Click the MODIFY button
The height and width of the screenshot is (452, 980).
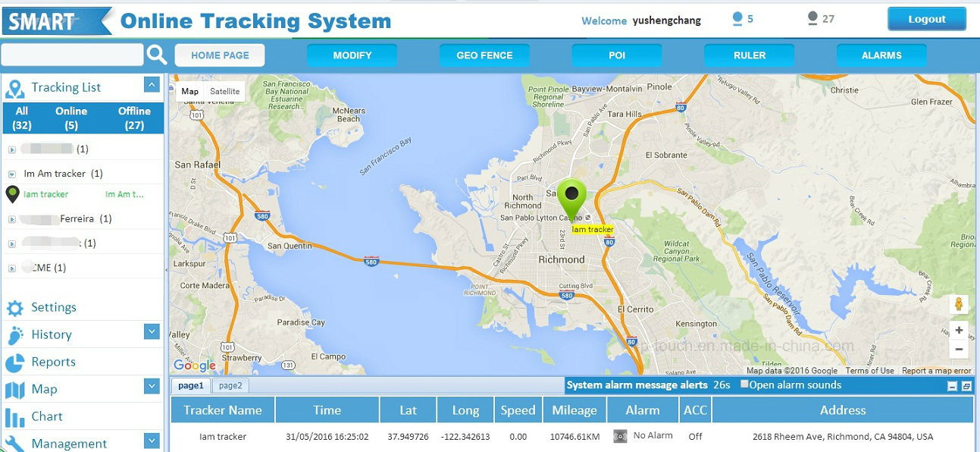(x=352, y=55)
